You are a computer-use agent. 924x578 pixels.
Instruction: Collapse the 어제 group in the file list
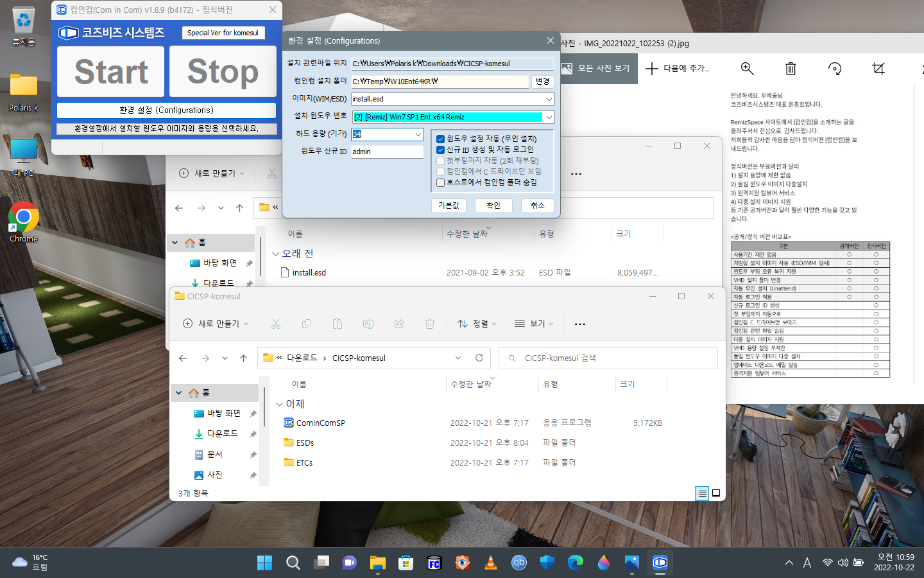tap(279, 404)
